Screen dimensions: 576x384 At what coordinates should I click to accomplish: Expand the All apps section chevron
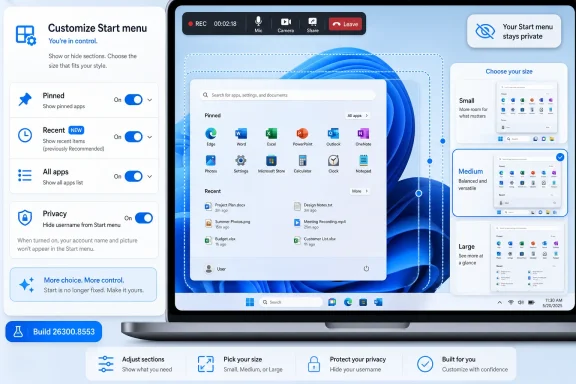pos(150,176)
